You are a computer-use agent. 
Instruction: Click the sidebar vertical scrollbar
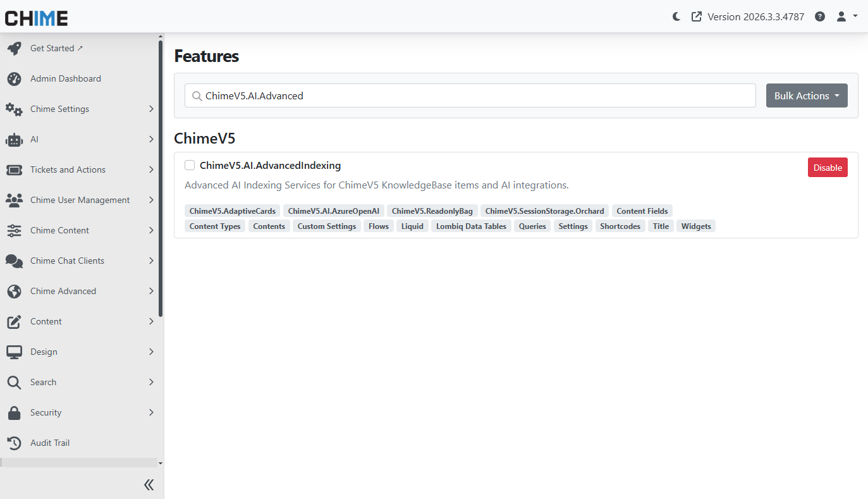tap(161, 177)
